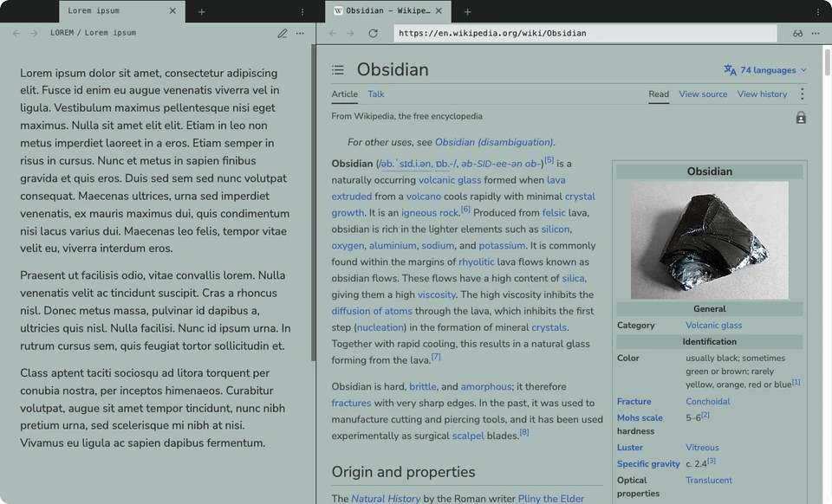Open Volcanic glass category link in infobox
This screenshot has width=832, height=504.
(713, 326)
